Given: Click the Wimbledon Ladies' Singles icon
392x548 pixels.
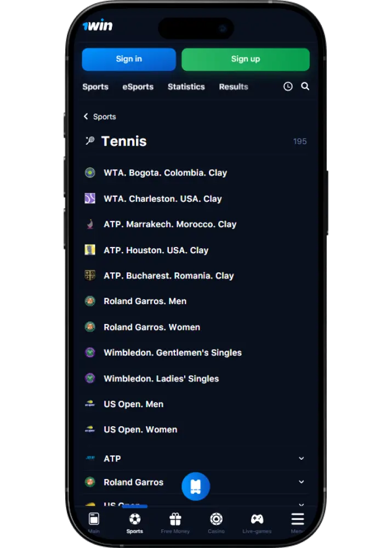Looking at the screenshot, I should pos(90,378).
